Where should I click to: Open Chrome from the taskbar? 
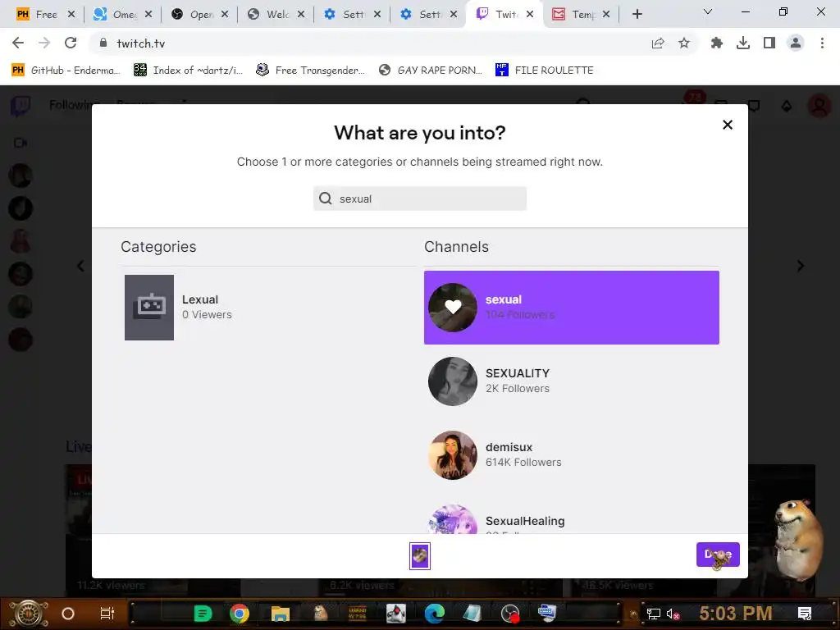coord(240,614)
